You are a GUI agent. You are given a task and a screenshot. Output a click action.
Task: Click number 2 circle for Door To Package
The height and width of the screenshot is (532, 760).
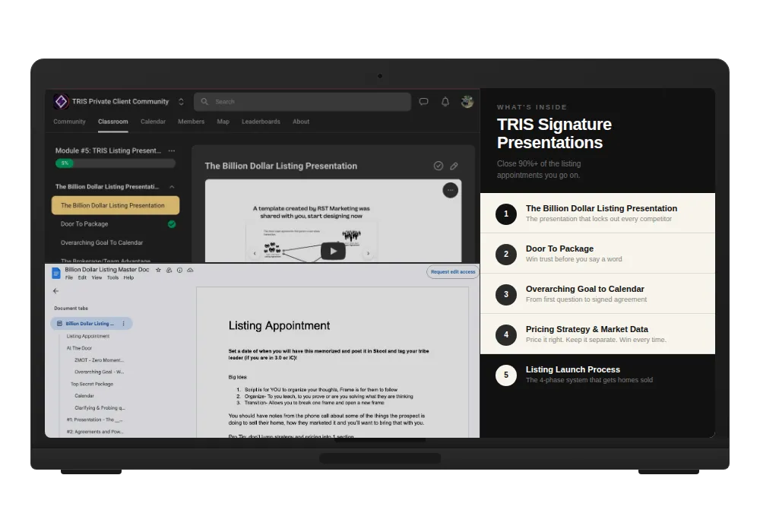(506, 254)
